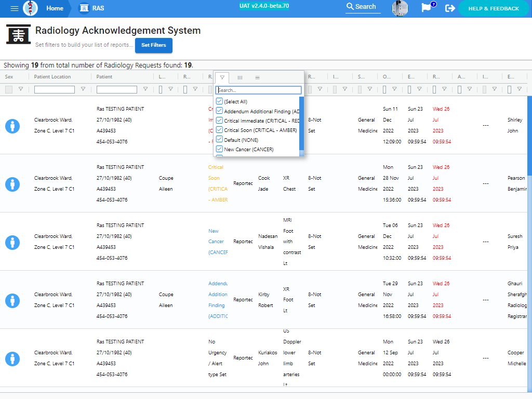Click the Kuriakos John cell
This screenshot has height=399, width=532.
pyautogui.click(x=268, y=358)
